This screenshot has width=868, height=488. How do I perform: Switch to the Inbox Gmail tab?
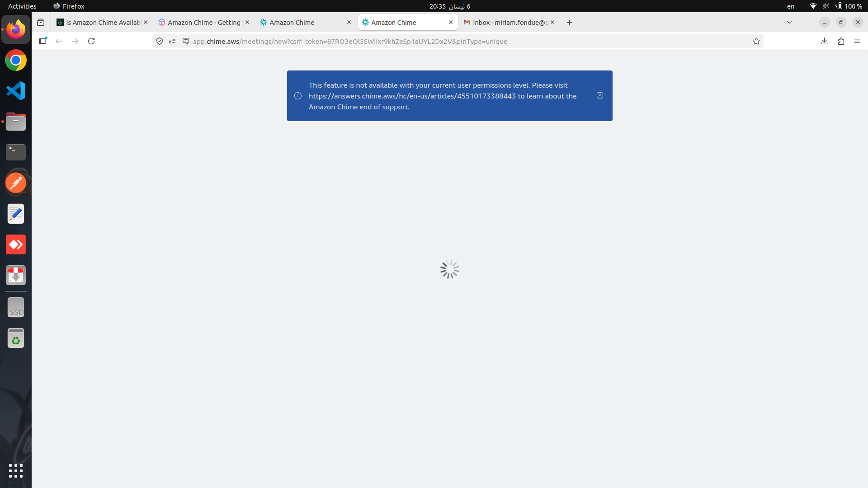click(x=506, y=22)
